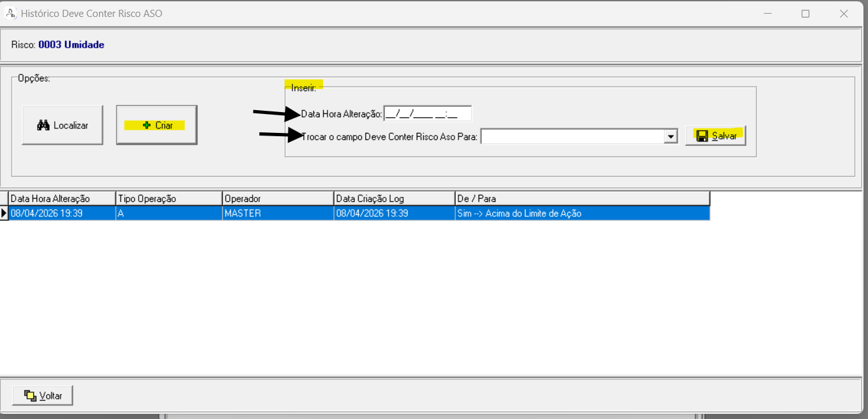Open the Deve Conter Risco Aso dropdown
Viewport: 868px width, 419px height.
pos(670,136)
